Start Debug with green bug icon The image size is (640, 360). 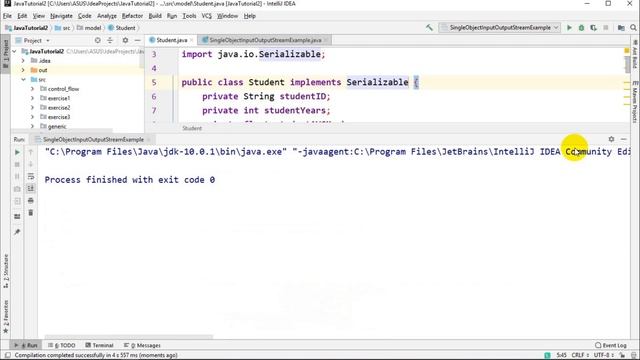[x=581, y=28]
